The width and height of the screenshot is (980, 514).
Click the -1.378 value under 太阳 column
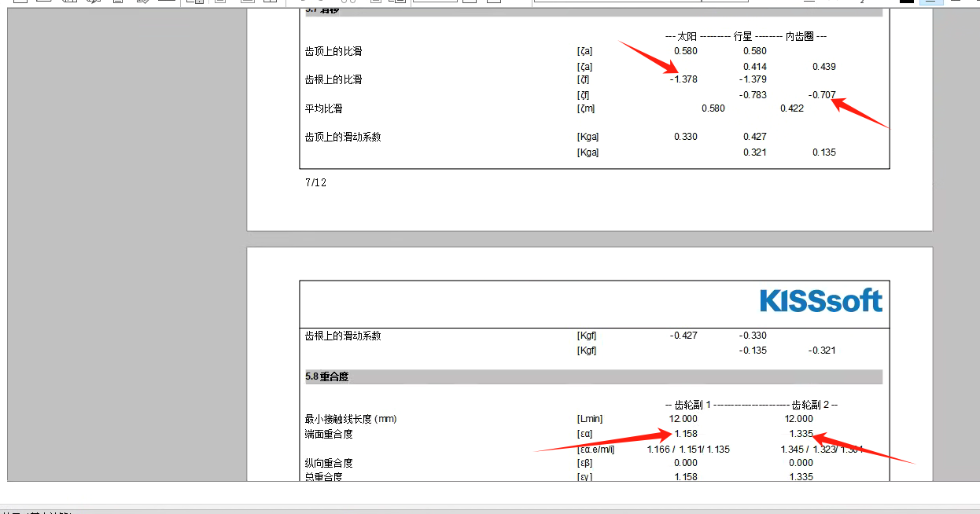pyautogui.click(x=683, y=79)
